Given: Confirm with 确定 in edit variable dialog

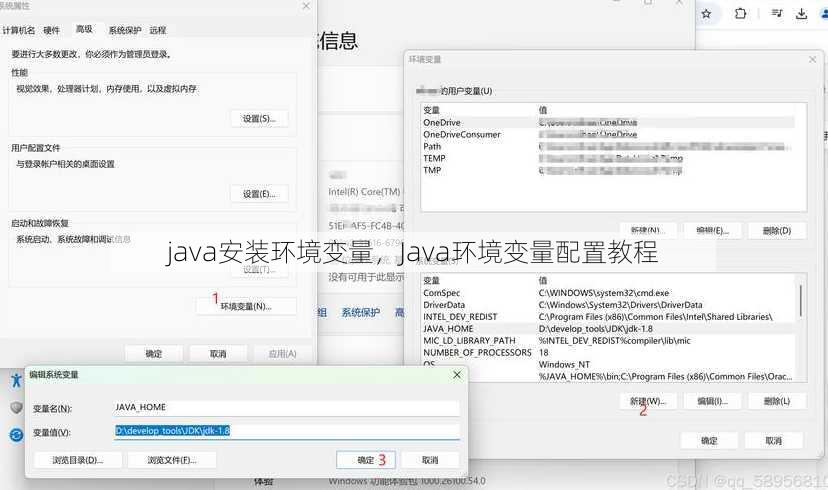Looking at the screenshot, I should point(366,460).
